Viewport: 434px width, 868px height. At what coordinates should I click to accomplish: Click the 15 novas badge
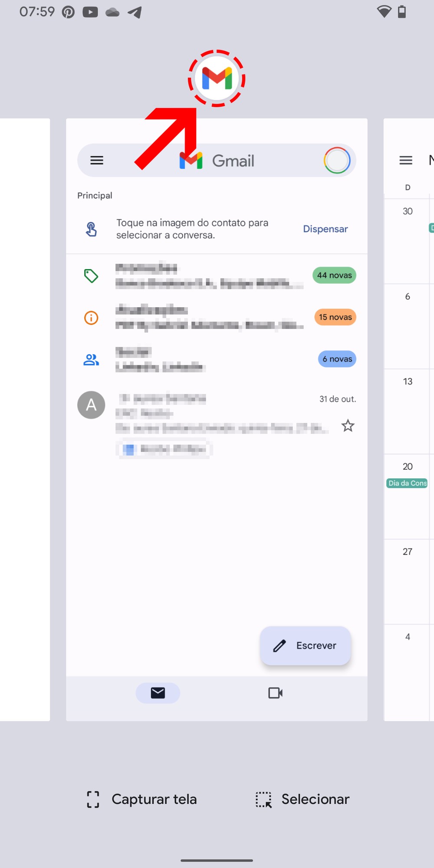(x=335, y=317)
